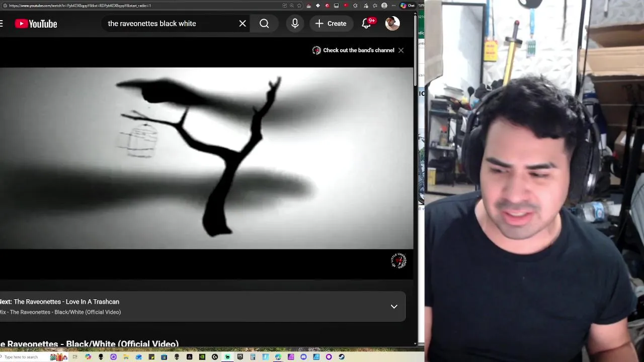Open Task View on the taskbar

75,357
